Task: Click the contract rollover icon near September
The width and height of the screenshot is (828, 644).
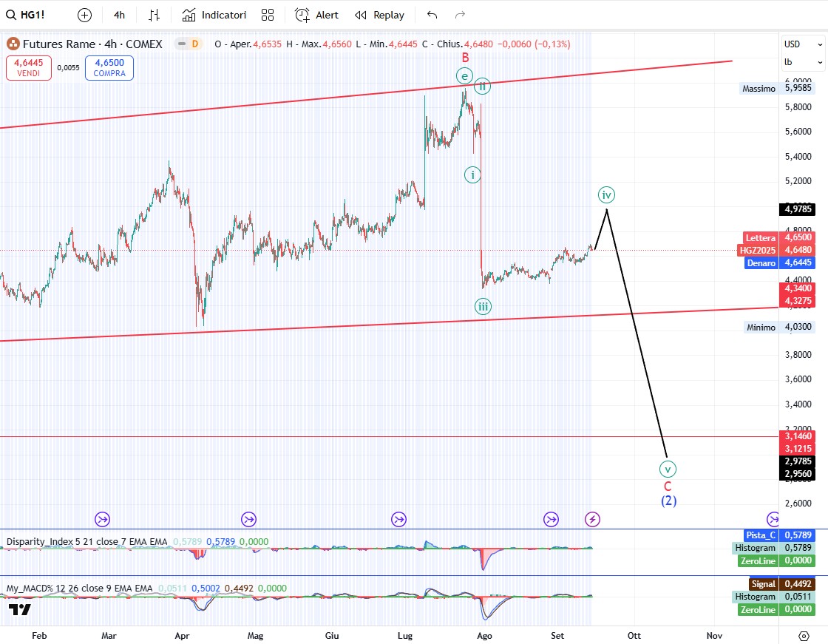Action: click(551, 519)
